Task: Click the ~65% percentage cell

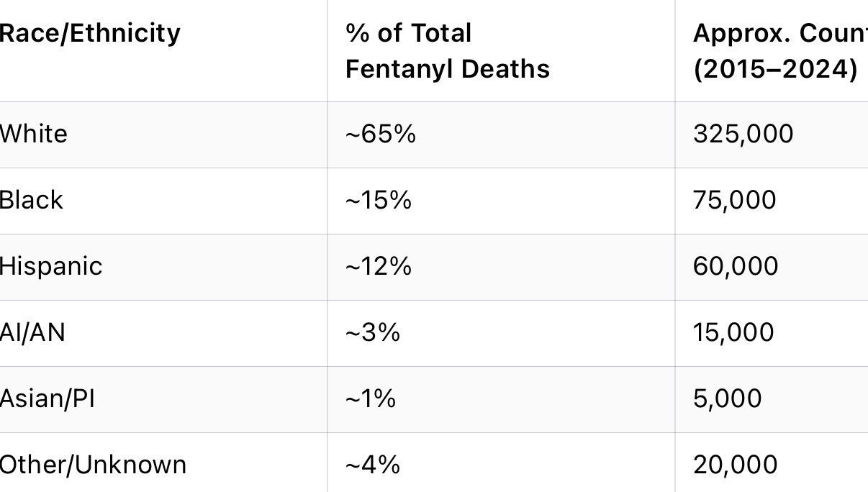Action: coord(381,134)
